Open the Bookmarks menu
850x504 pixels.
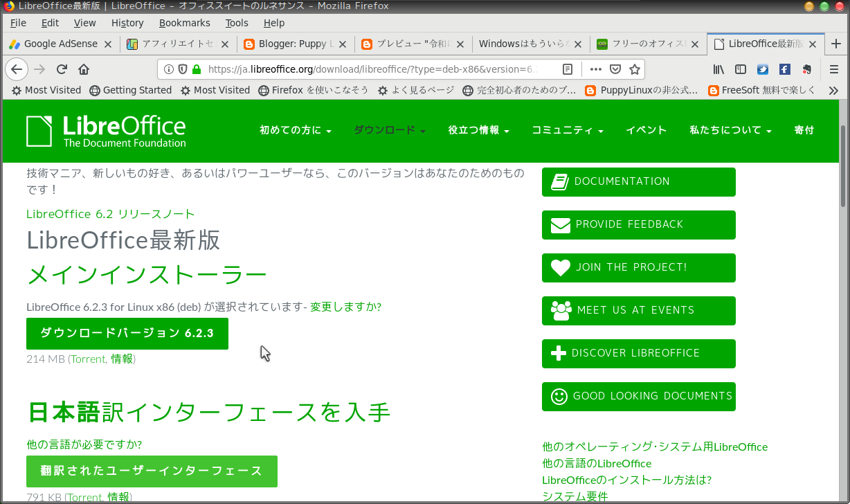click(184, 23)
